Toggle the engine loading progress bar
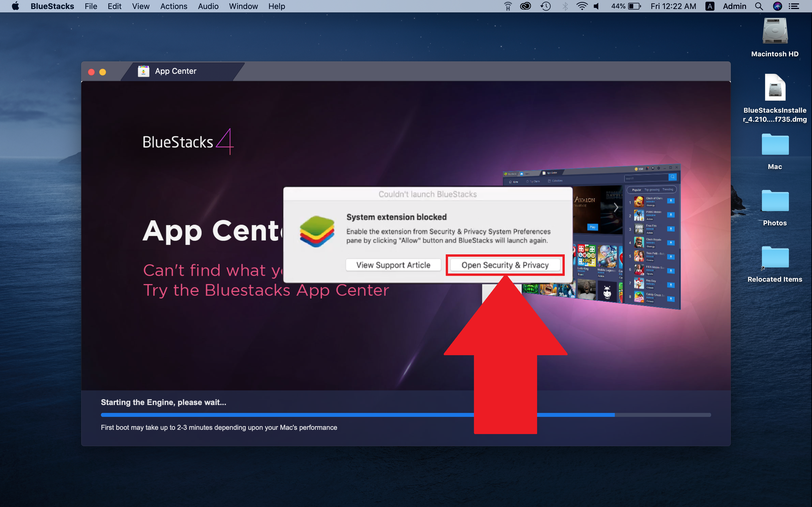 [406, 415]
